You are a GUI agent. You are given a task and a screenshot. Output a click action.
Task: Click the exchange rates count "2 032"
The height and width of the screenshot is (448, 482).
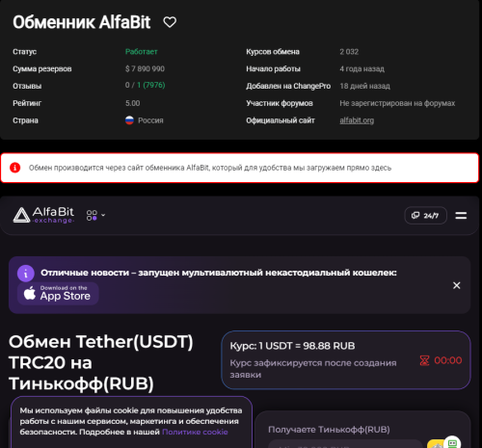pyautogui.click(x=349, y=52)
